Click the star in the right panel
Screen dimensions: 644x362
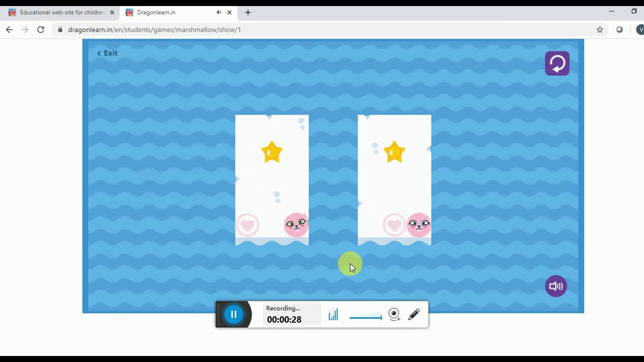394,152
